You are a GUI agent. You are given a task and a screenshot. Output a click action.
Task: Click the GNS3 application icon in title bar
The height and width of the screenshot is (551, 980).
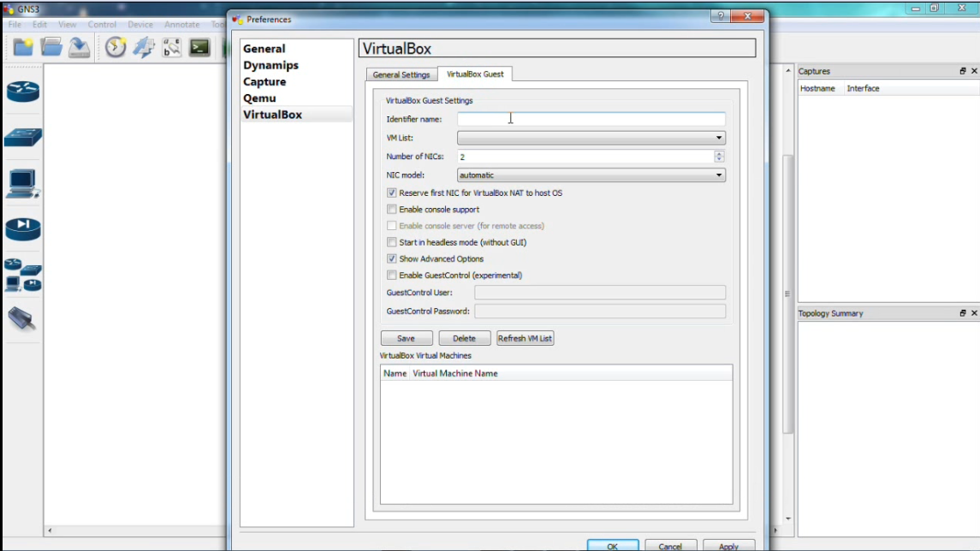point(9,9)
